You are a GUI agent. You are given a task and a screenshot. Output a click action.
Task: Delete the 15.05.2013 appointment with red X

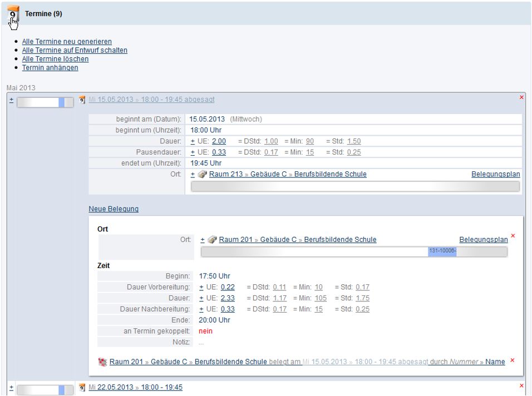[x=521, y=98]
